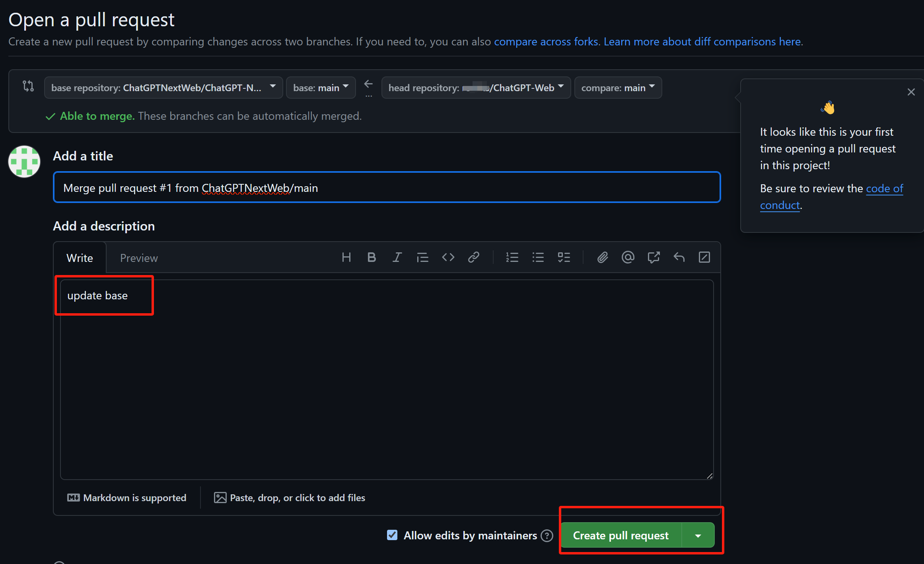Click into the description text area
The image size is (924, 564).
tap(387, 380)
